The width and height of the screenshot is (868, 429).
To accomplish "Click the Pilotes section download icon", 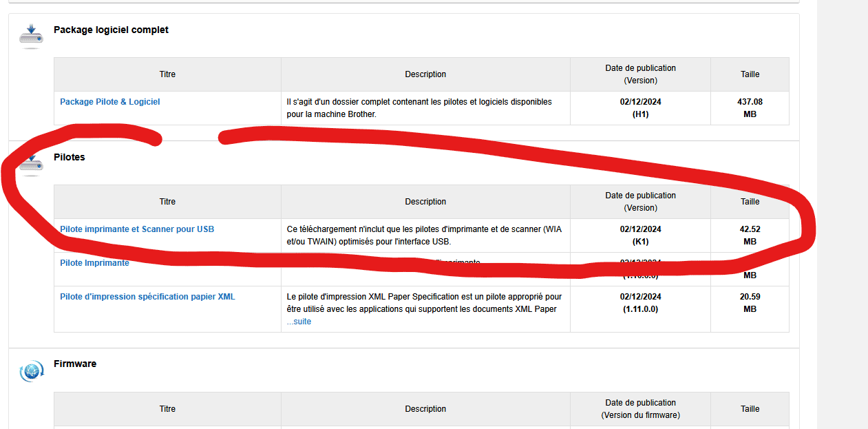I will click(31, 165).
